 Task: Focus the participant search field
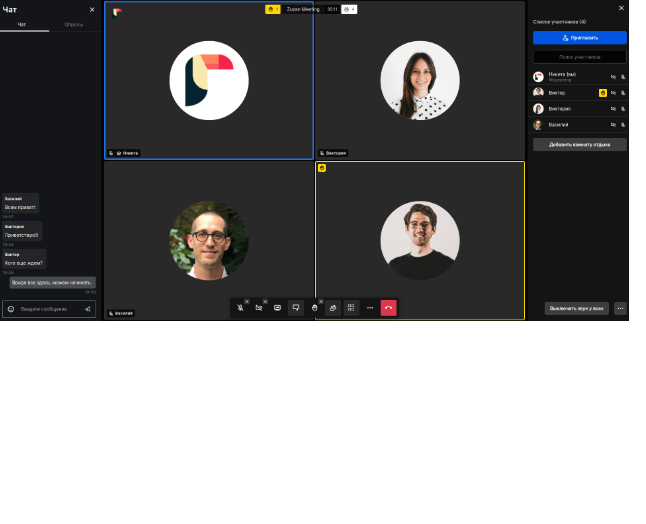[580, 57]
